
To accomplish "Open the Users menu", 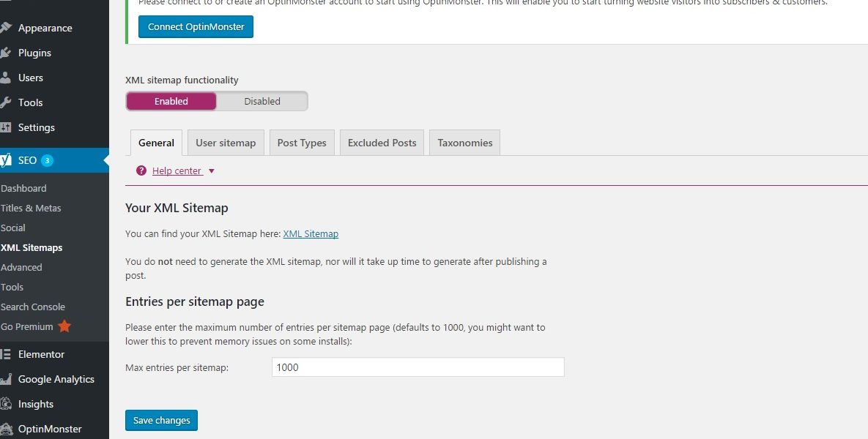I will pos(31,78).
